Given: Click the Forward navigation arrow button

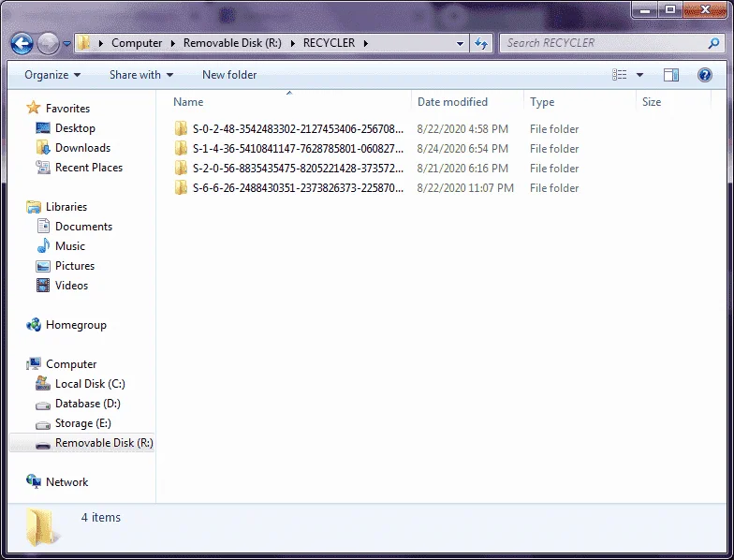Looking at the screenshot, I should (x=49, y=44).
